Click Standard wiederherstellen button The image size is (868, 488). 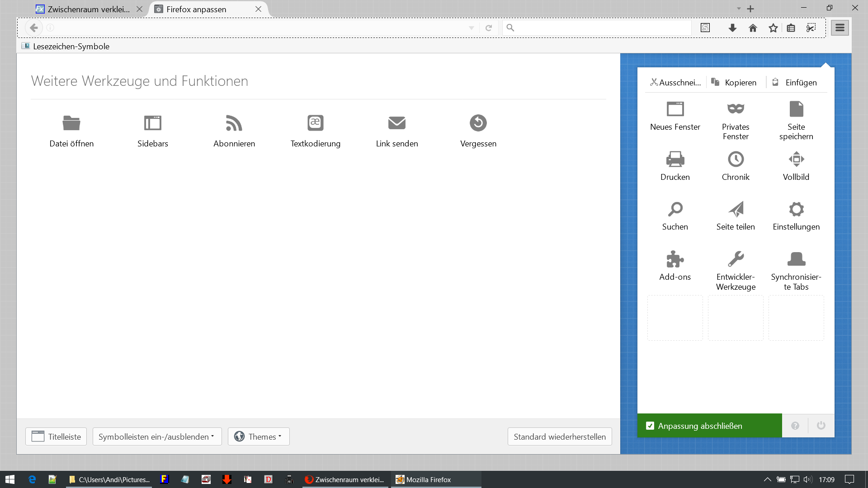559,436
